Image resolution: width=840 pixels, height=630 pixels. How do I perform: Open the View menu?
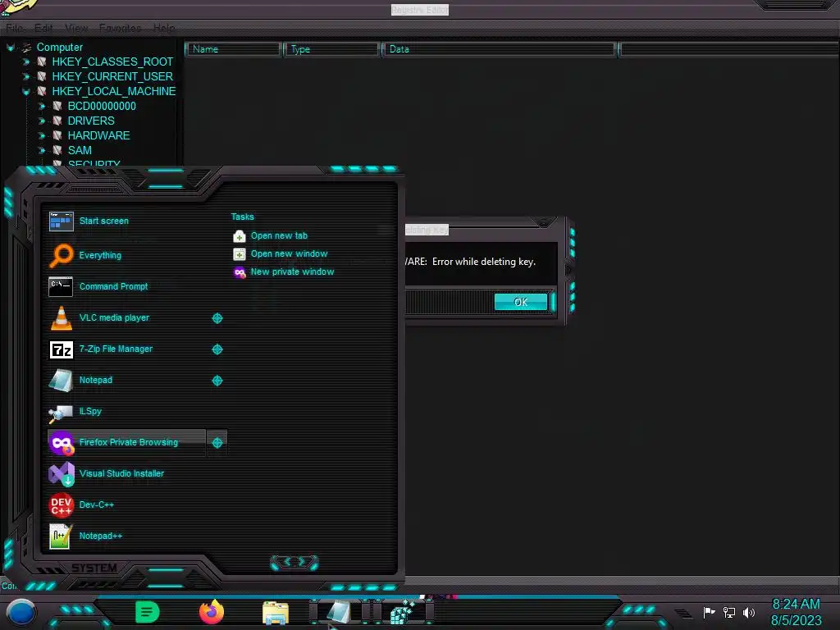coord(76,28)
